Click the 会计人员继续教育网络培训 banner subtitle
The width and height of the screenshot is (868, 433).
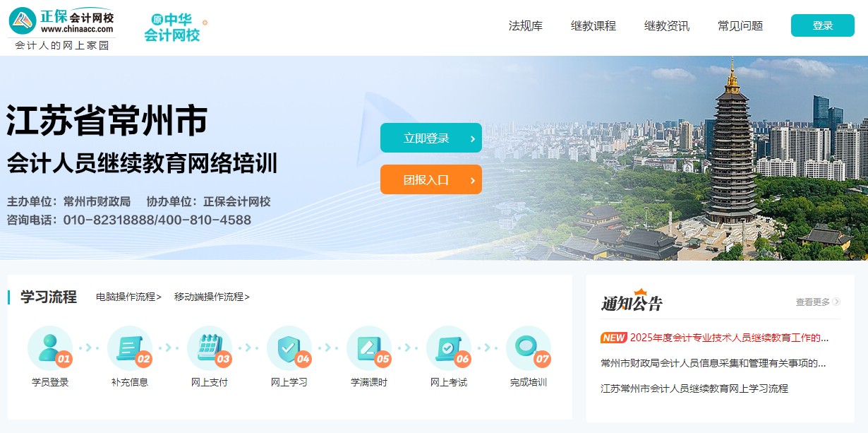click(142, 162)
